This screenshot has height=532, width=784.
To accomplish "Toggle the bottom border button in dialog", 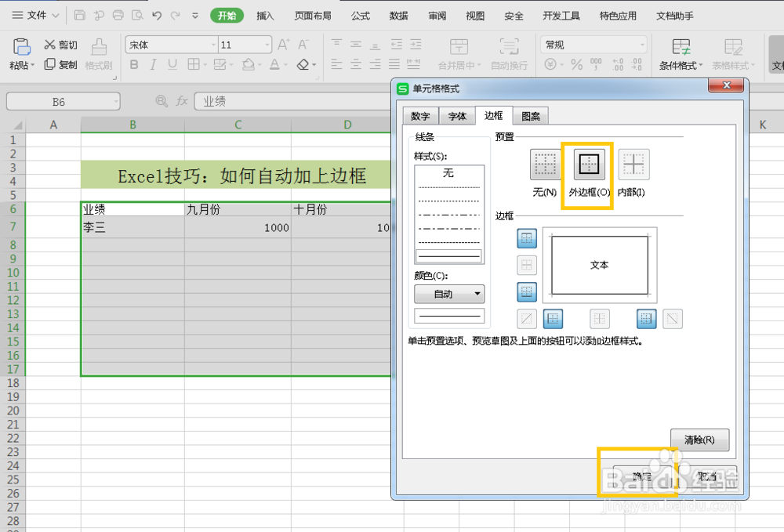I will [x=527, y=291].
